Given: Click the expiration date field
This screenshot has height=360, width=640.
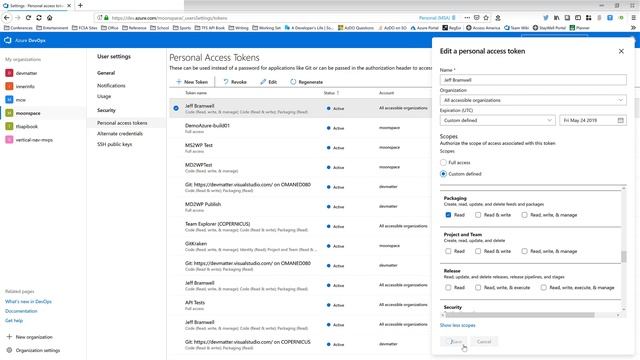Looking at the screenshot, I should 593,120.
